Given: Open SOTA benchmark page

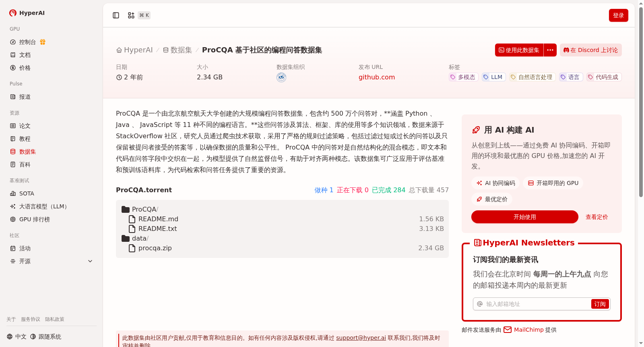Looking at the screenshot, I should [x=27, y=193].
